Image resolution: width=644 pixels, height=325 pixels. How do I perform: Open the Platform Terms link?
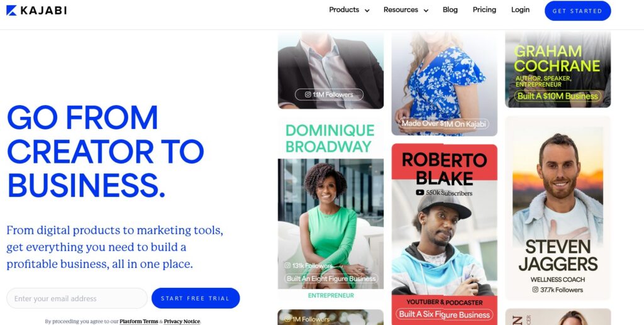pos(139,321)
